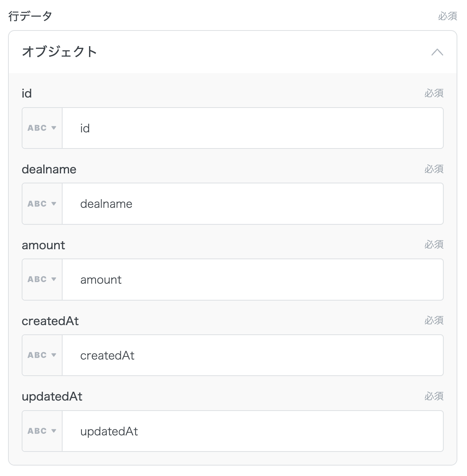
Task: Click the オブジェクト section header title
Action: 59,52
